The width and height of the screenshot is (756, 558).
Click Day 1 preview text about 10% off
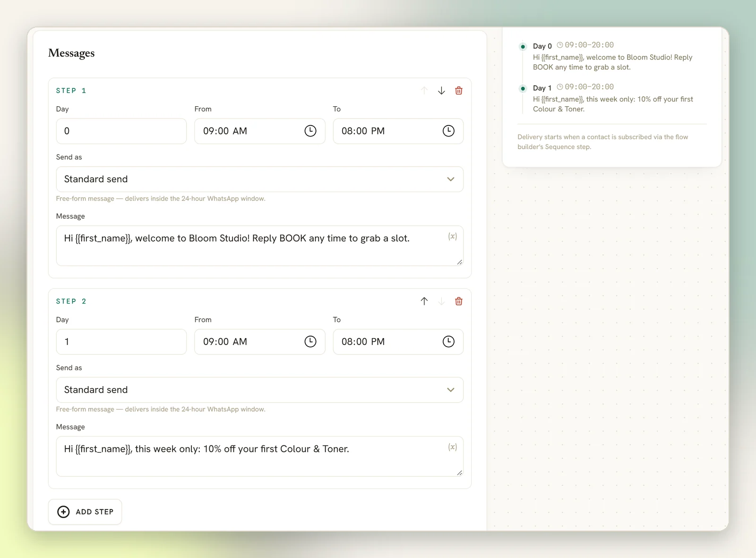click(x=613, y=104)
